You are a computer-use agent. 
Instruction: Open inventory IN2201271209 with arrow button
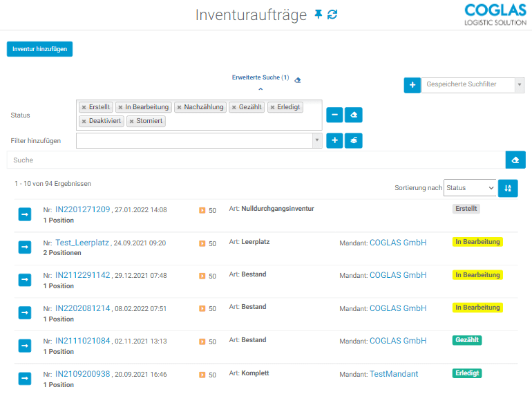25,214
